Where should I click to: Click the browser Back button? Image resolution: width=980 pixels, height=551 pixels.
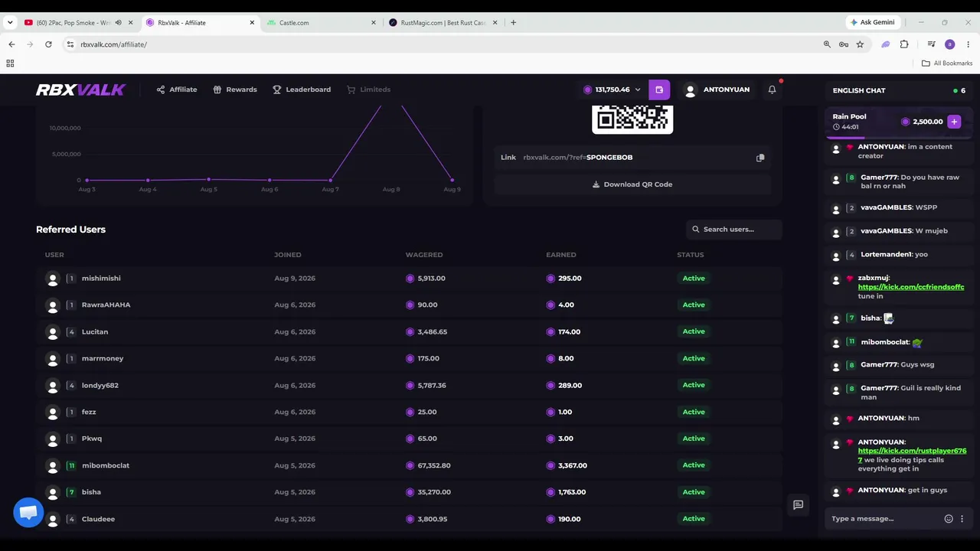coord(11,44)
